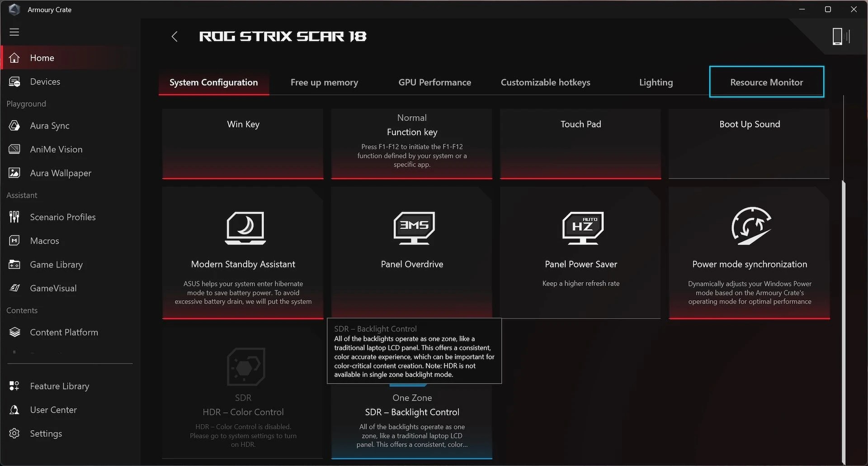868x466 pixels.
Task: Toggle the Touch Pad on or off
Action: pyautogui.click(x=580, y=143)
